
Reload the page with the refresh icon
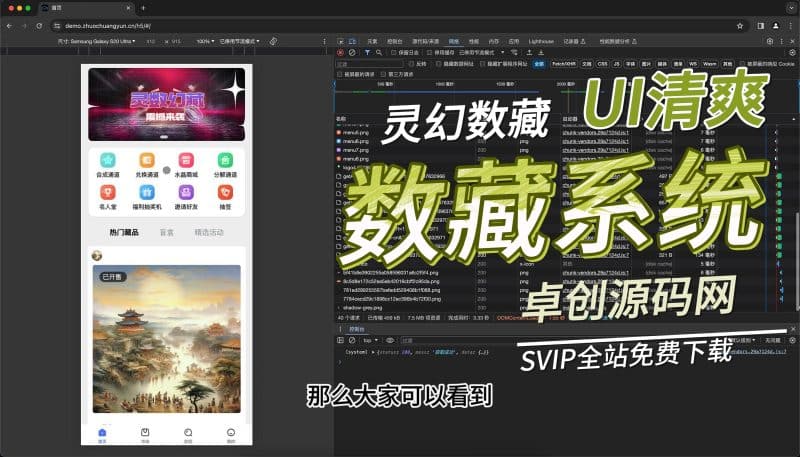click(x=39, y=26)
